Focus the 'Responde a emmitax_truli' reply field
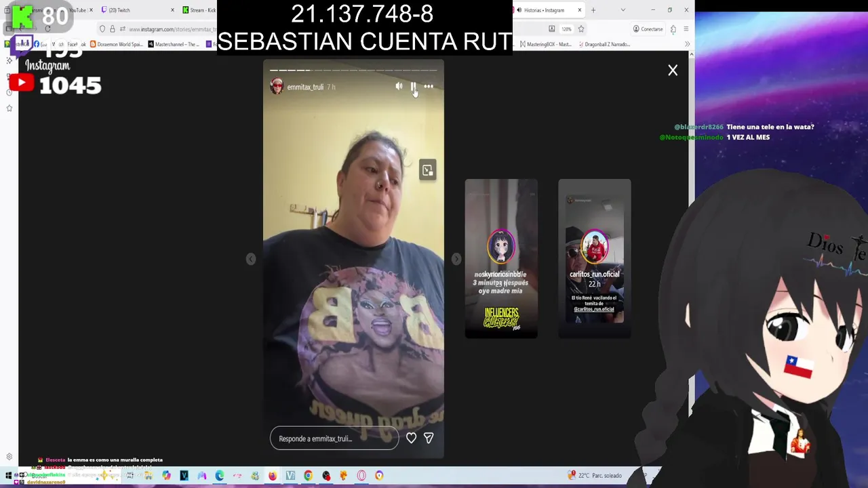This screenshot has width=868, height=488. 334,439
